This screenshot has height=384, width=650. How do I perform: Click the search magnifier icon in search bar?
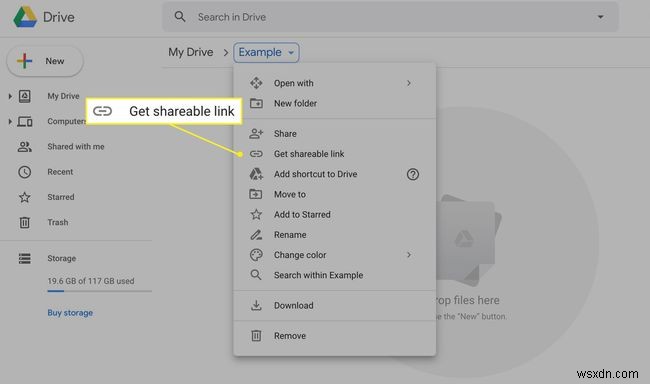(180, 17)
